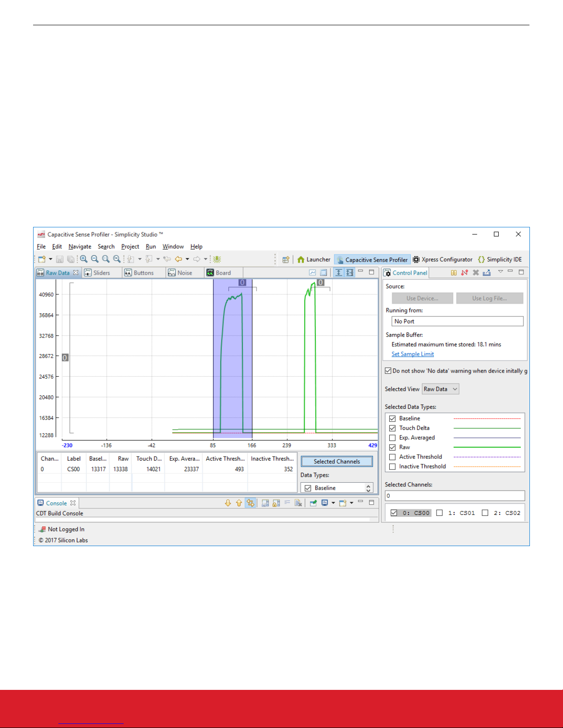Open the New wizard dropdown arrow
The height and width of the screenshot is (728, 563).
(x=51, y=260)
